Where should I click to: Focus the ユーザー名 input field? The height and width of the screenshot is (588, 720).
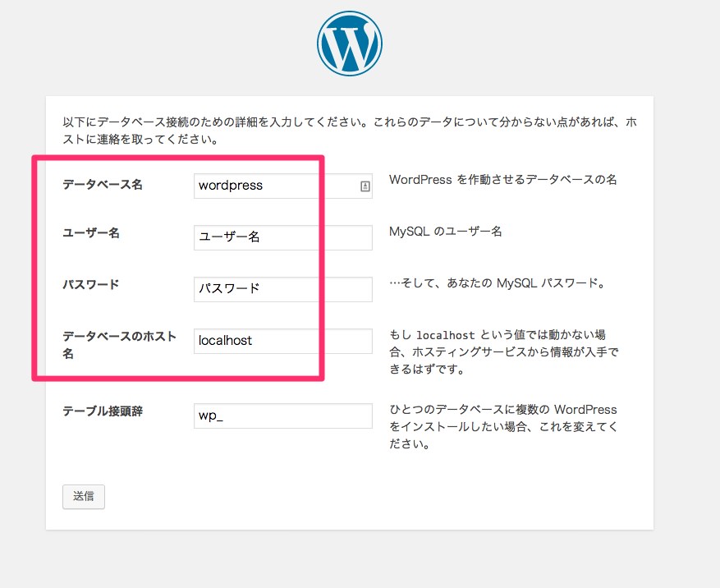[x=283, y=237]
